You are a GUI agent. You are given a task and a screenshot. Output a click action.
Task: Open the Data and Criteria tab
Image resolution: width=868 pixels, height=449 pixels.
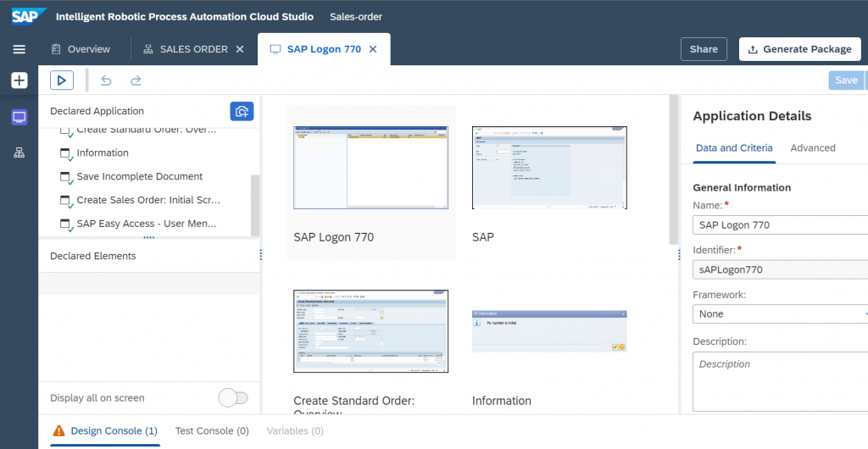pyautogui.click(x=734, y=147)
